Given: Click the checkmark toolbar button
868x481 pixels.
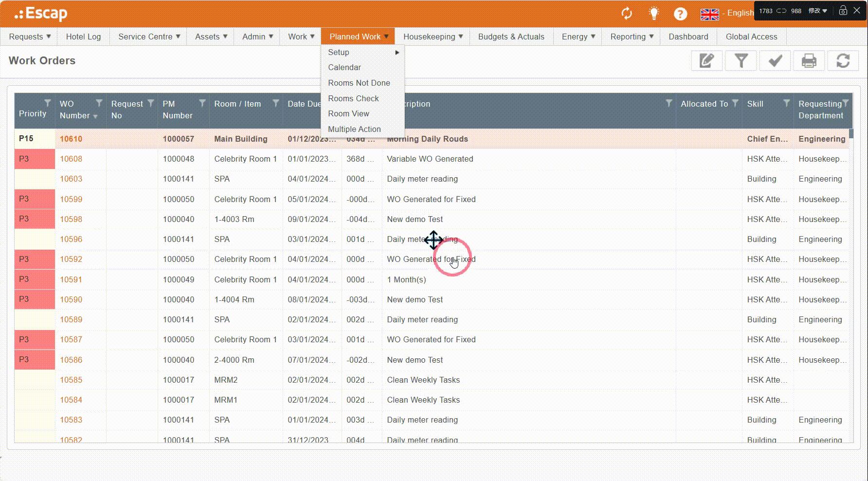Looking at the screenshot, I should (x=775, y=61).
